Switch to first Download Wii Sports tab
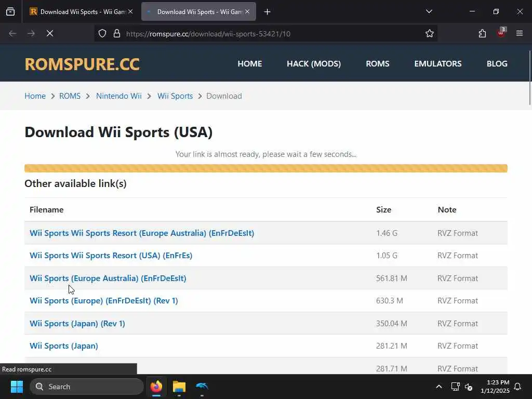 coord(81,11)
